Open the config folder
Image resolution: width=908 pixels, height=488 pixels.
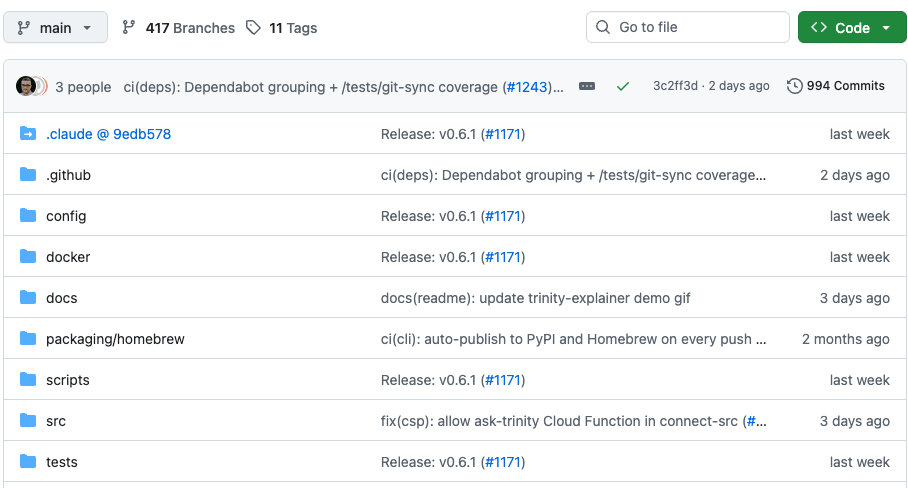click(x=66, y=216)
